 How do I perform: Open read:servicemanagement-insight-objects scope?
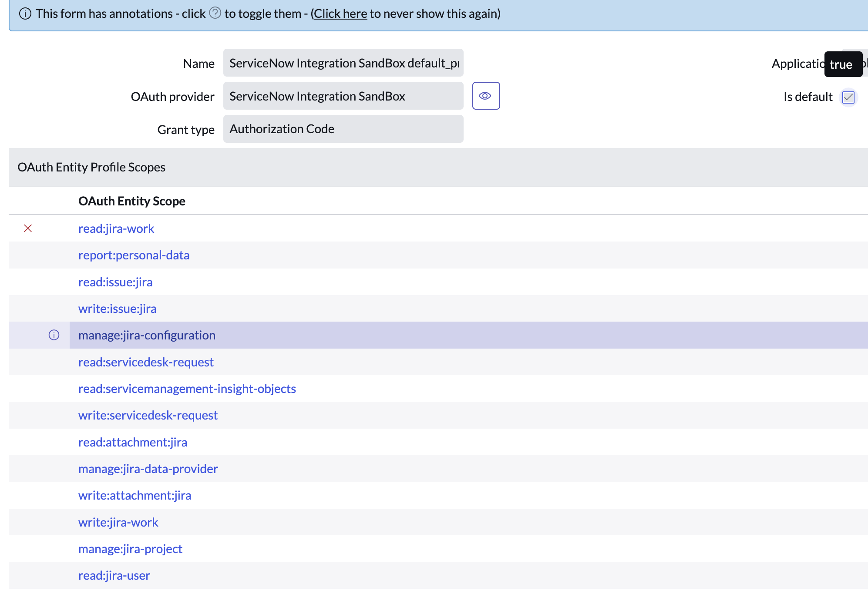pos(187,389)
